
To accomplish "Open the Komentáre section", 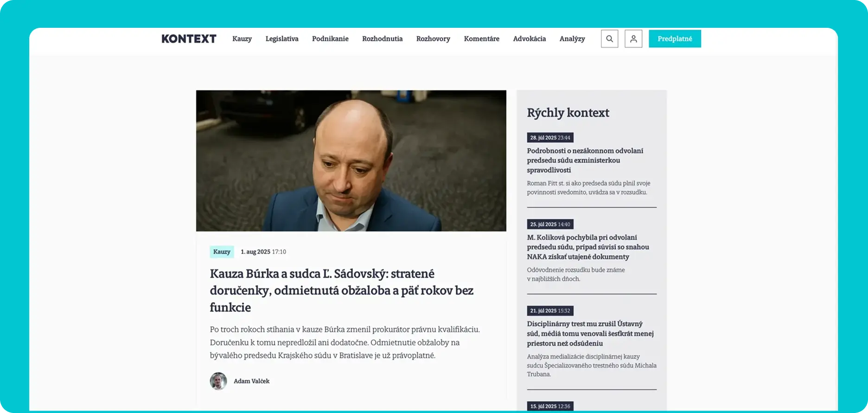I will (482, 39).
